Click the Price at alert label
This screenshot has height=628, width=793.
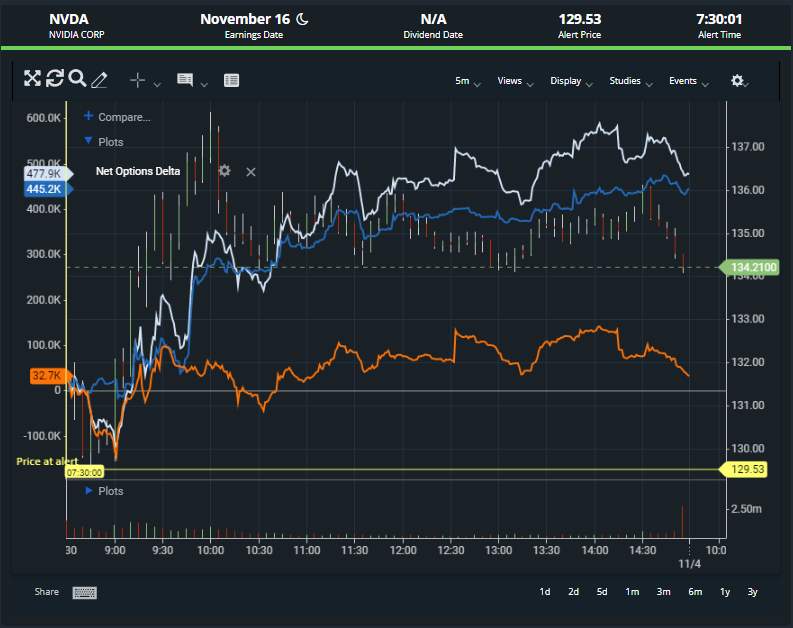pyautogui.click(x=47, y=461)
